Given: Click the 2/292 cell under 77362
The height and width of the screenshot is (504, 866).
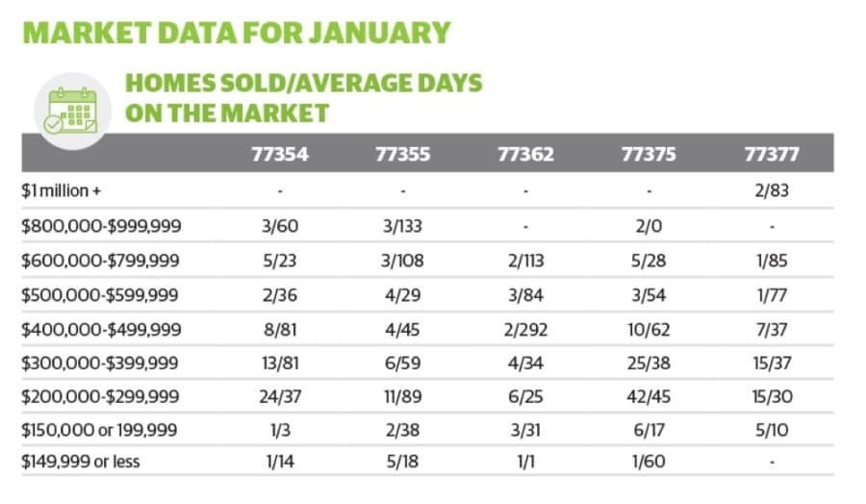Looking at the screenshot, I should coord(525,330).
